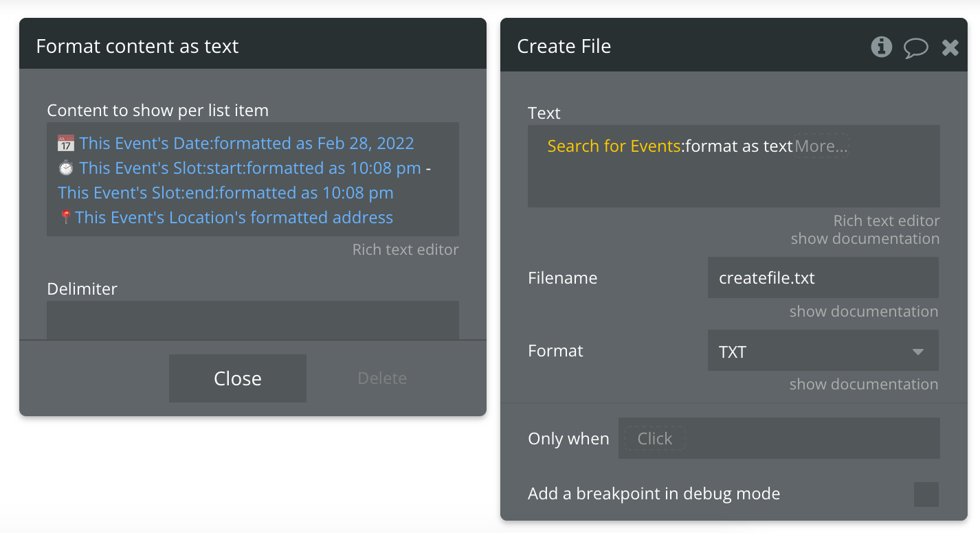Click the Delimiter label
The image size is (980, 533).
tap(82, 288)
